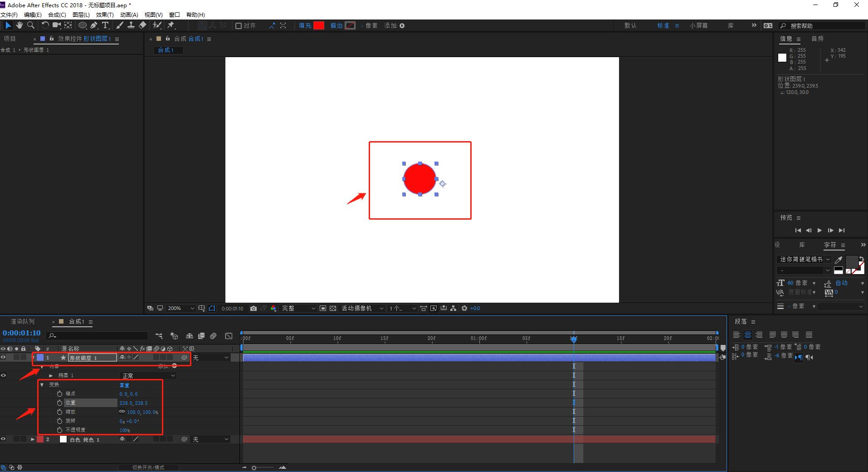Screen dimensions: 868x472
Task: Enable the 对齐 snapping checkbox
Action: coord(239,26)
